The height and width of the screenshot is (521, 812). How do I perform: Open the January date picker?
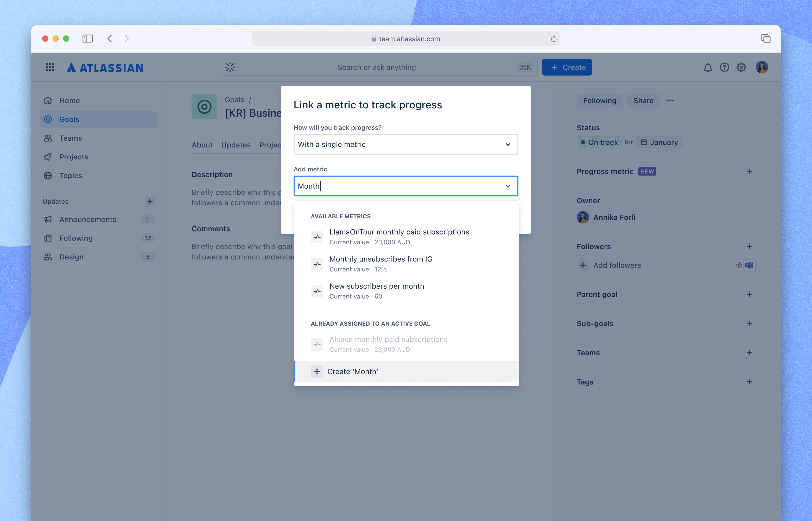[x=659, y=142]
